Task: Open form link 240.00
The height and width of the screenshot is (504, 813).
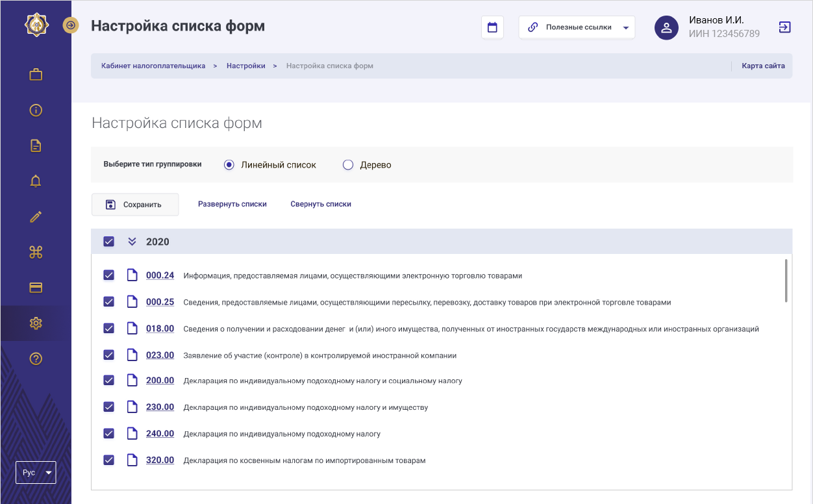Action: point(160,434)
